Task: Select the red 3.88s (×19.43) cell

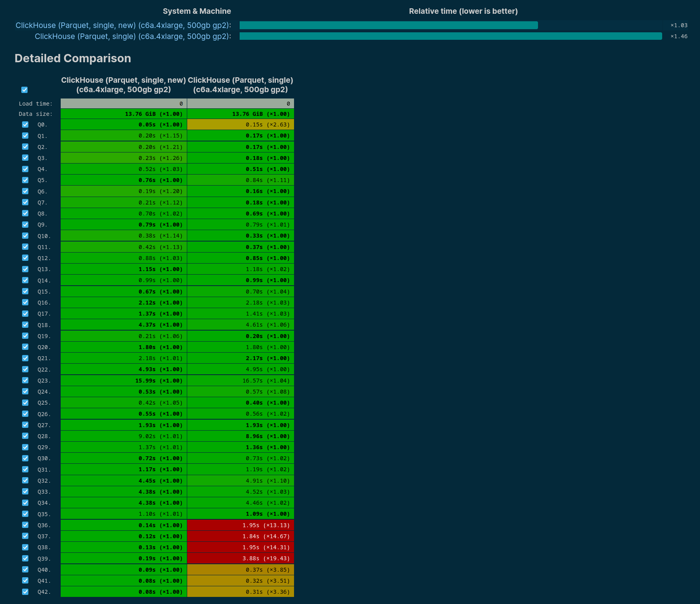Action: click(x=240, y=558)
